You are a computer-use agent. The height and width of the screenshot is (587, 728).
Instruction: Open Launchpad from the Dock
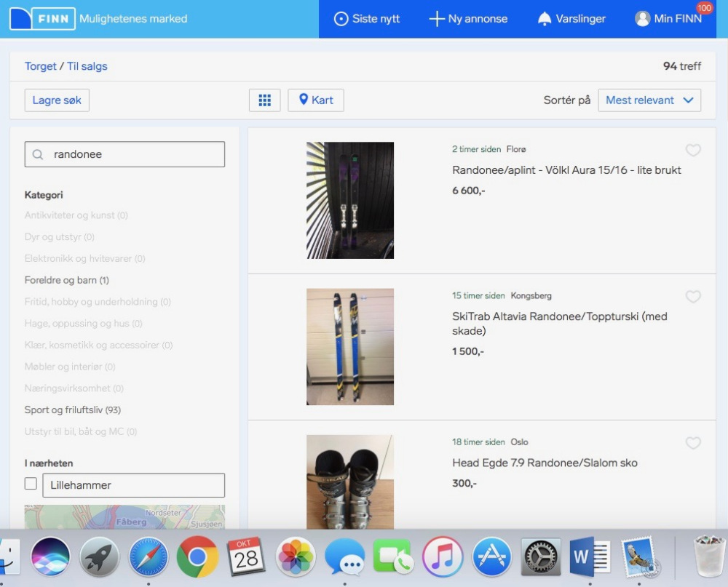click(x=99, y=556)
